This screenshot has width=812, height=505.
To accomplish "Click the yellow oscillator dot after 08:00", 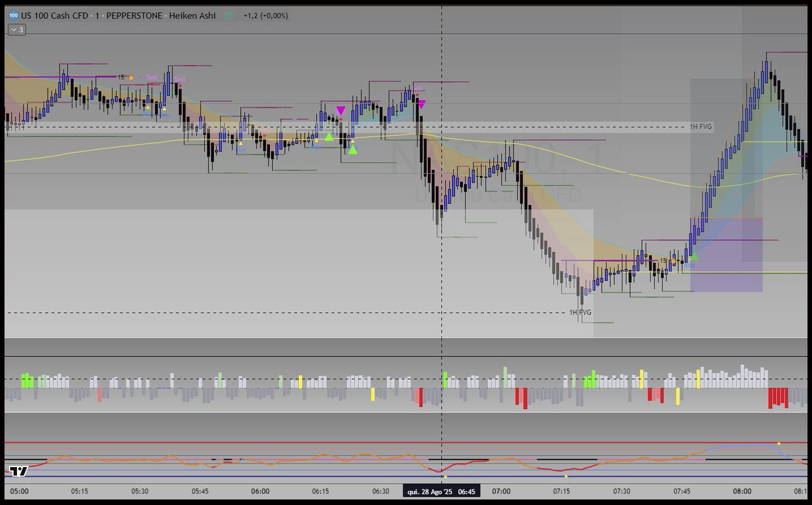I will [779, 443].
